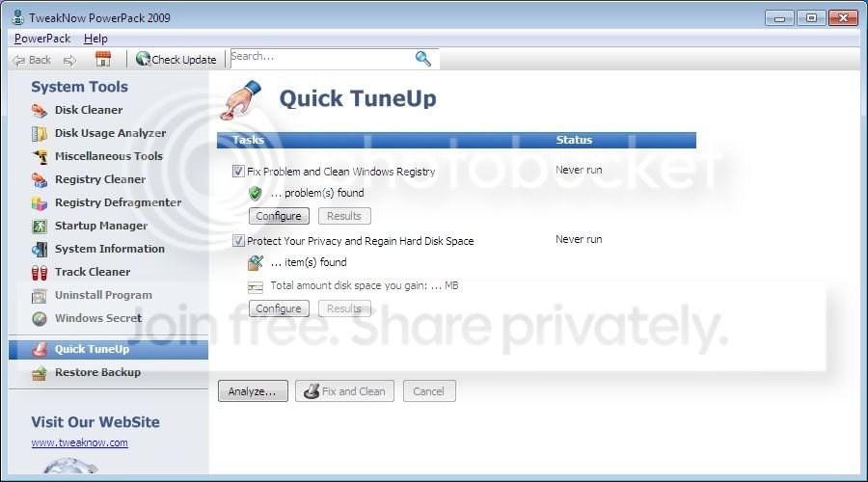Select Startup Manager label in sidebar
The height and width of the screenshot is (482, 868).
(x=101, y=227)
